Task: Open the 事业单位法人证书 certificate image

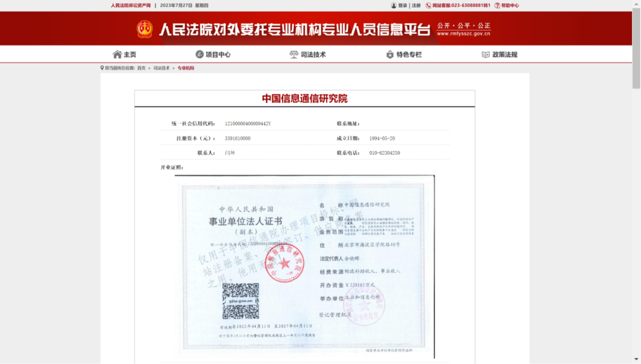Action: (x=304, y=267)
